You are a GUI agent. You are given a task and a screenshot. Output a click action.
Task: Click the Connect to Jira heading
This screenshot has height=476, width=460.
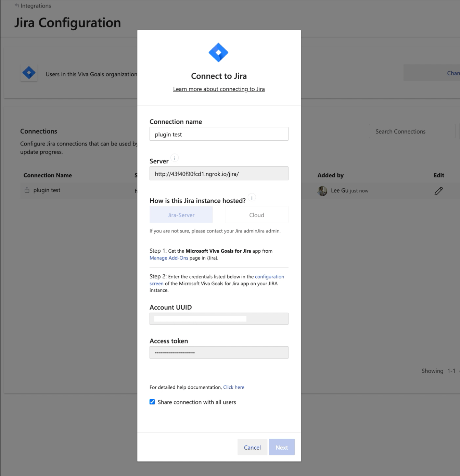coord(219,76)
